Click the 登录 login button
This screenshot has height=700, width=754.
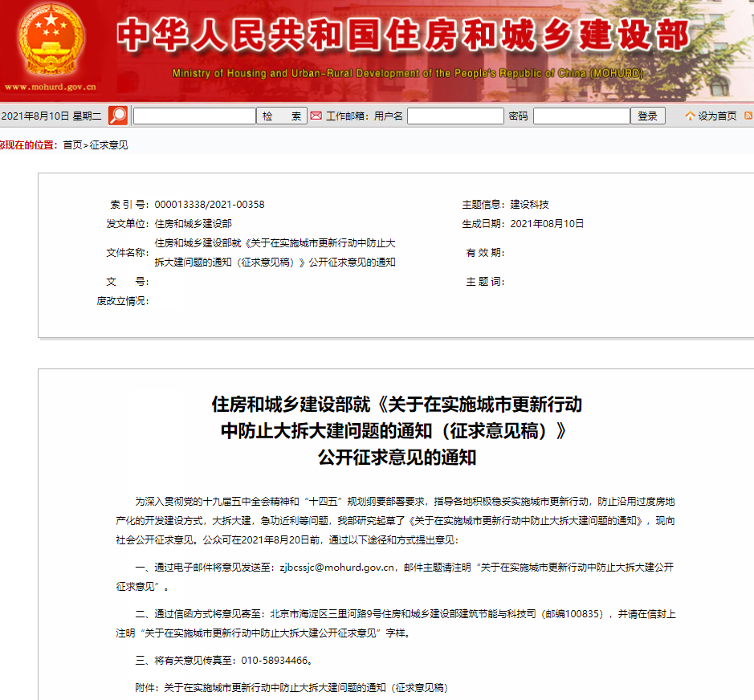click(648, 116)
